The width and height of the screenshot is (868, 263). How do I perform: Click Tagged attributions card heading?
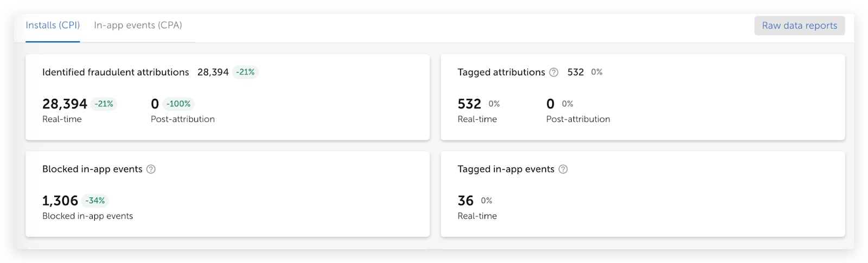tap(501, 72)
